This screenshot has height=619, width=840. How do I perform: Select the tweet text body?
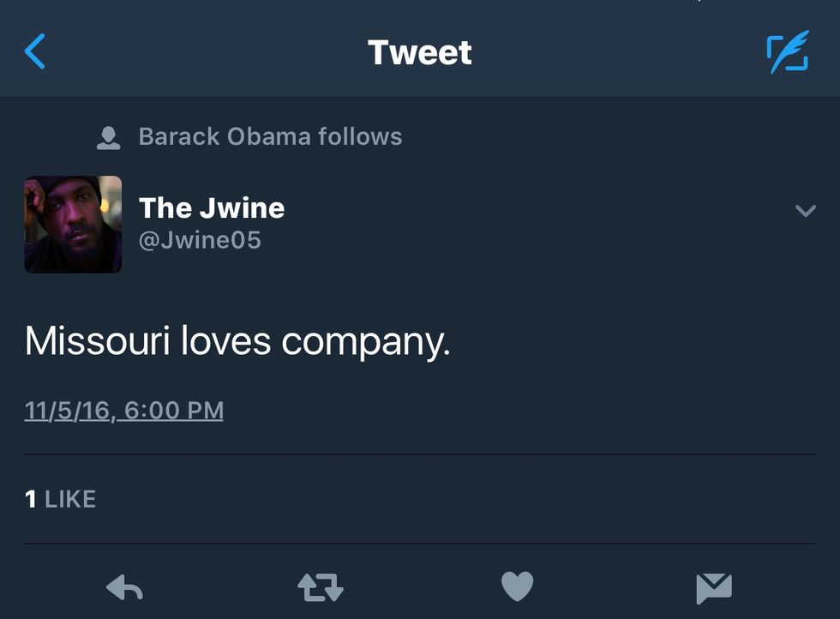[x=237, y=341]
